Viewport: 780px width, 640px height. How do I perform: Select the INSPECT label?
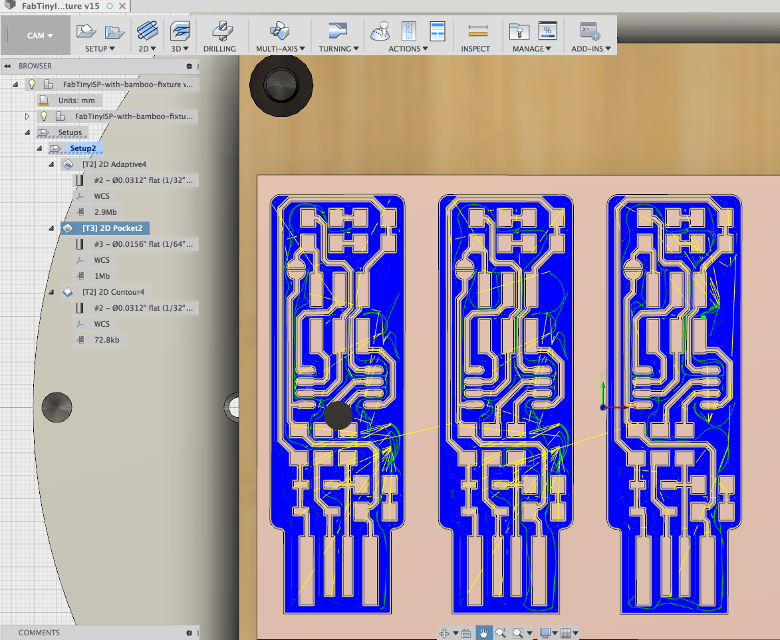[x=475, y=49]
